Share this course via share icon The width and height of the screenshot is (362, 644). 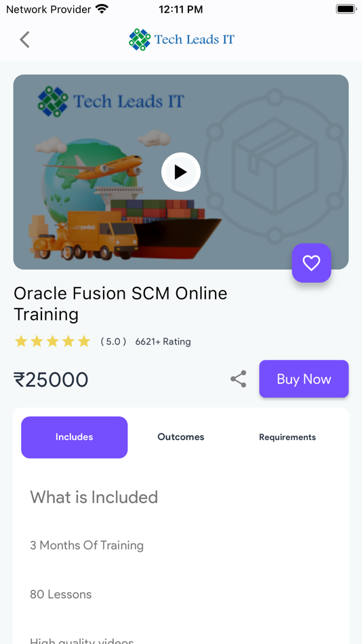(239, 379)
